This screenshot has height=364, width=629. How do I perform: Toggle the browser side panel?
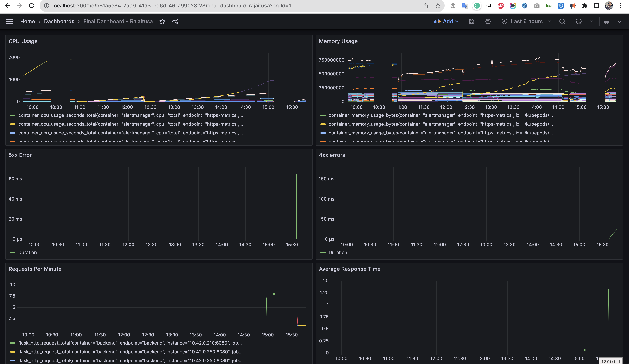click(x=597, y=5)
